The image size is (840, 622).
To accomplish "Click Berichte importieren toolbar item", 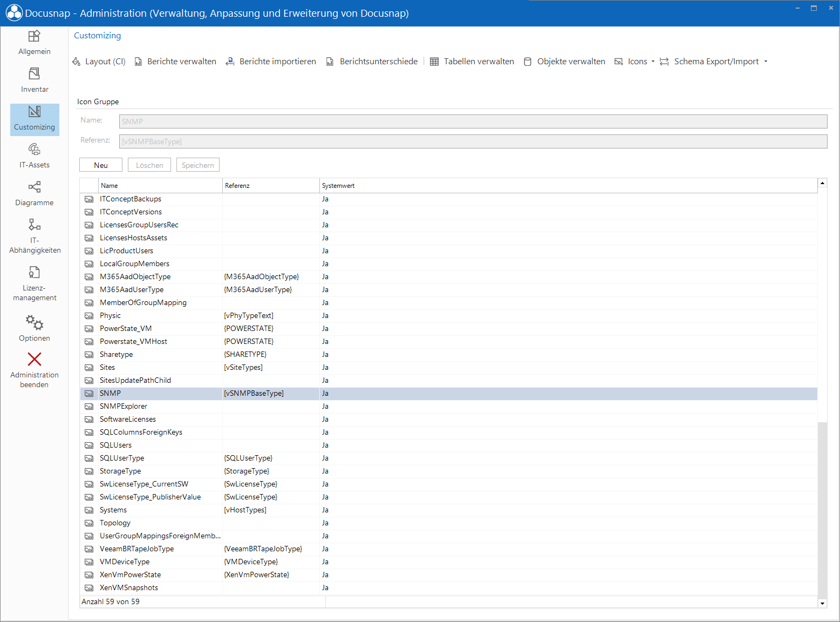I will click(271, 62).
